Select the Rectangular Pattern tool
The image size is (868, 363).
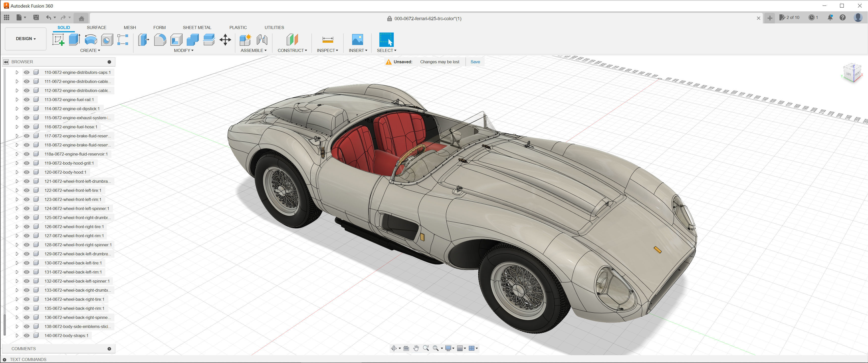[123, 40]
